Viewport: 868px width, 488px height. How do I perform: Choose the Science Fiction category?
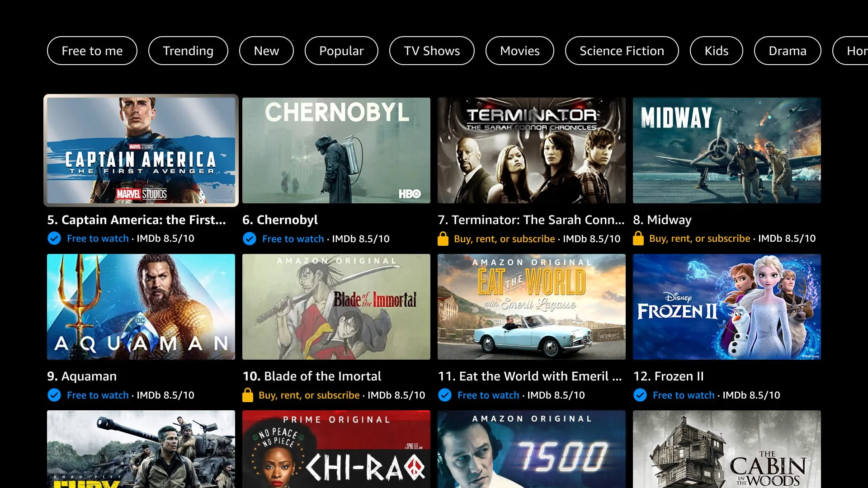pos(622,51)
